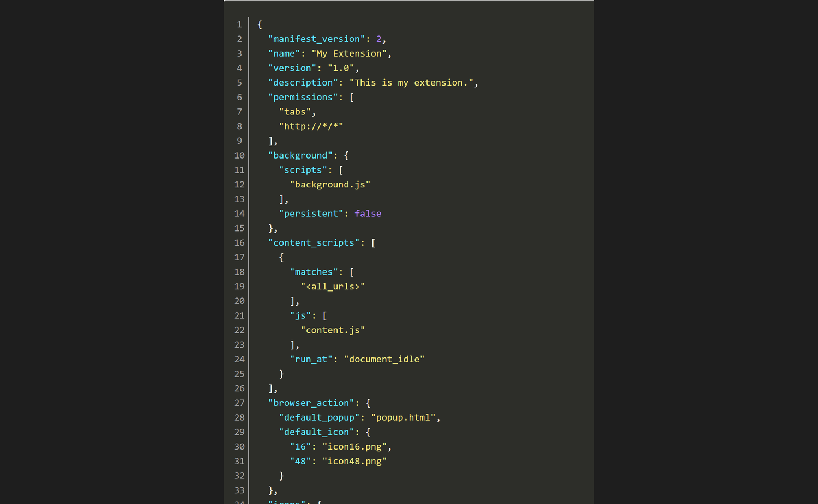Click the "icon16.png" string
The width and height of the screenshot is (818, 504).
(354, 446)
